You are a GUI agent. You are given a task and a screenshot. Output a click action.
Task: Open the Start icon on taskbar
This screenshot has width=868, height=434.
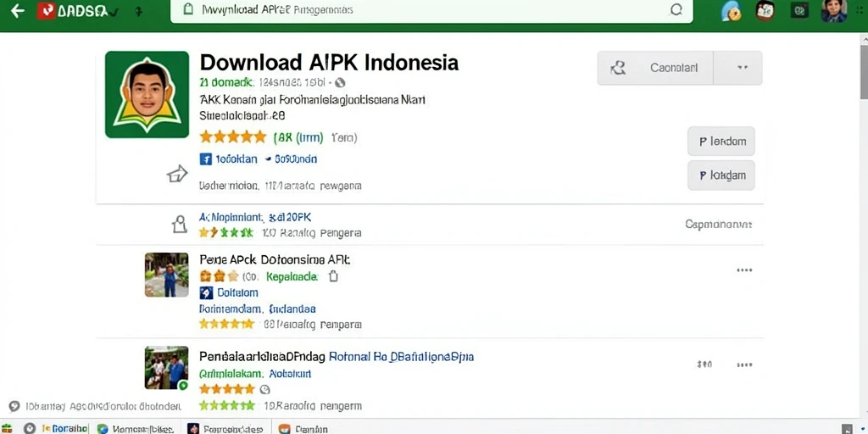coord(7,428)
